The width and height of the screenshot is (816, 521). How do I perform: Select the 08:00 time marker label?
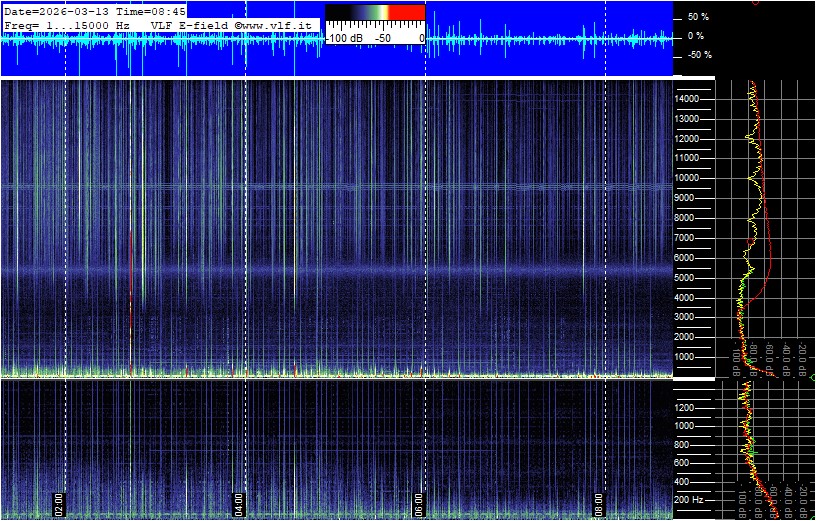[x=599, y=502]
